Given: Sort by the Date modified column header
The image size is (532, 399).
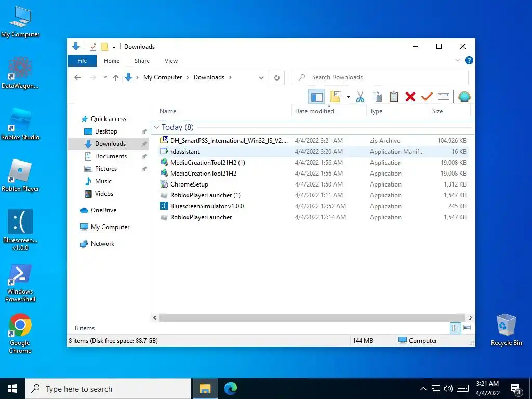Looking at the screenshot, I should [314, 111].
